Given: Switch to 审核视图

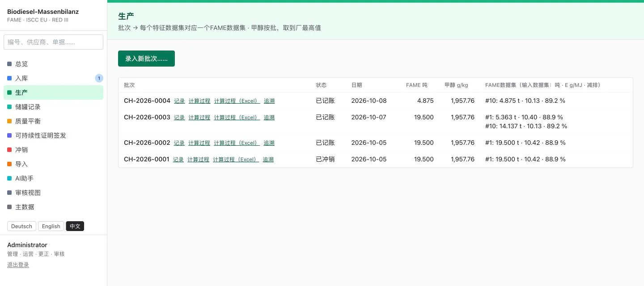Looking at the screenshot, I should (x=53, y=193).
